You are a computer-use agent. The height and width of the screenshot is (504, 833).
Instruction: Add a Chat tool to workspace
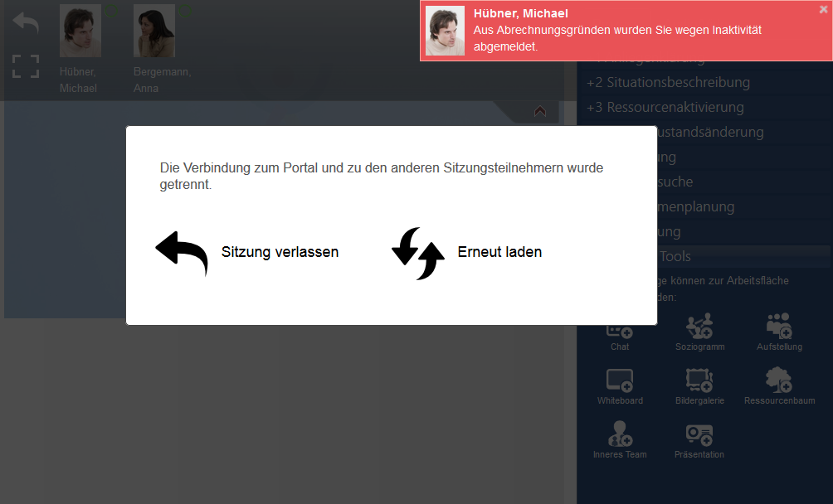620,337
